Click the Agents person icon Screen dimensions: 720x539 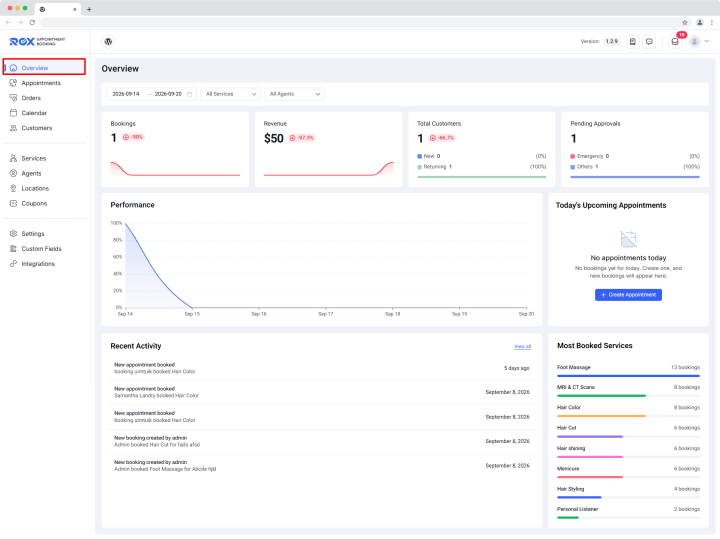(13, 174)
